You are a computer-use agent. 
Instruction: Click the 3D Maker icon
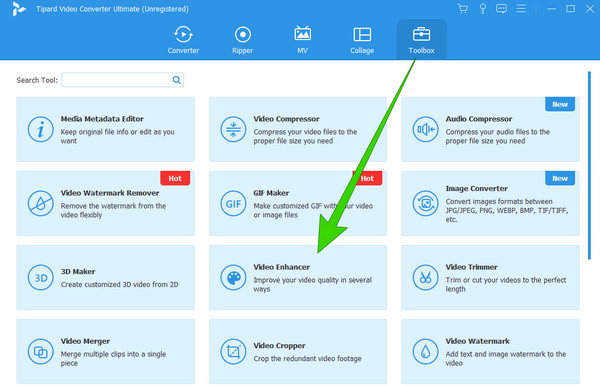(41, 278)
